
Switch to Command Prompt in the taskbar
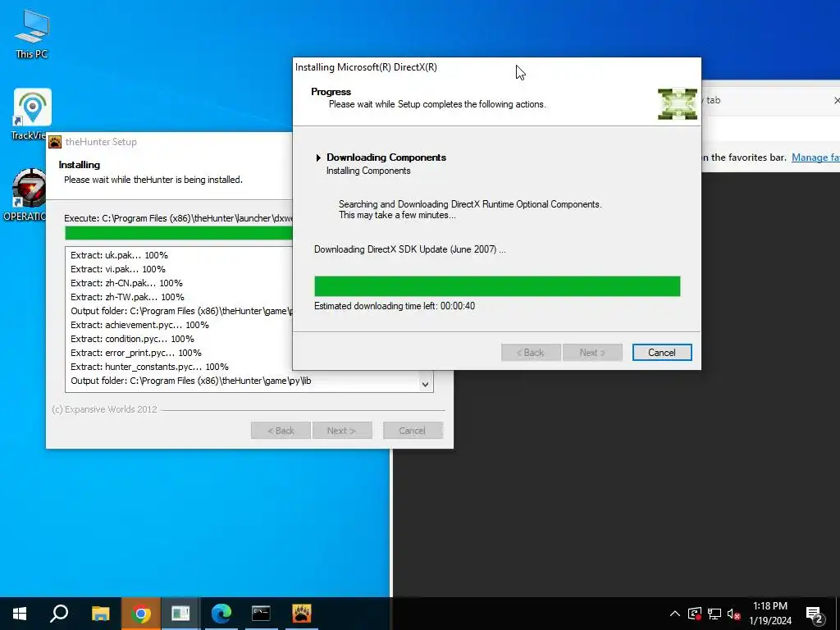(261, 614)
